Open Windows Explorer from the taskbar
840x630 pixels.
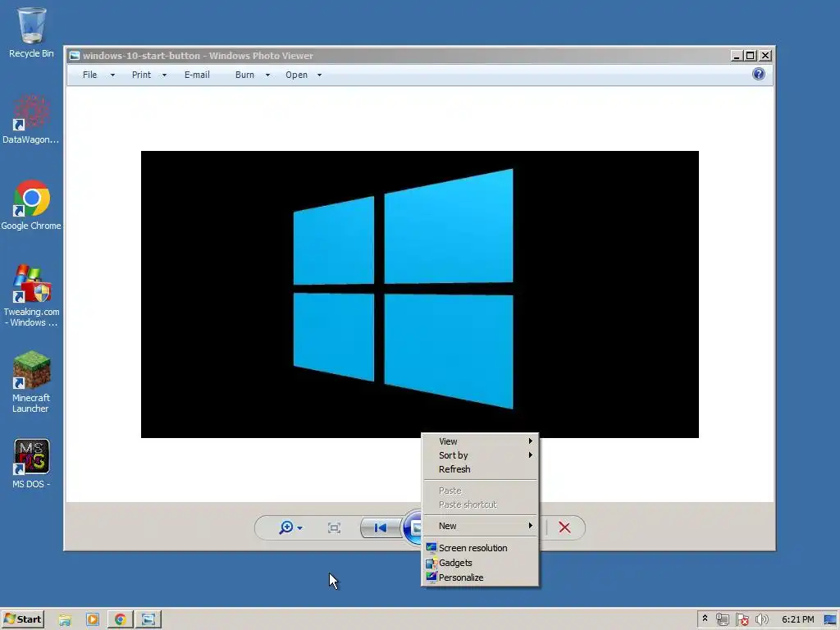(65, 620)
